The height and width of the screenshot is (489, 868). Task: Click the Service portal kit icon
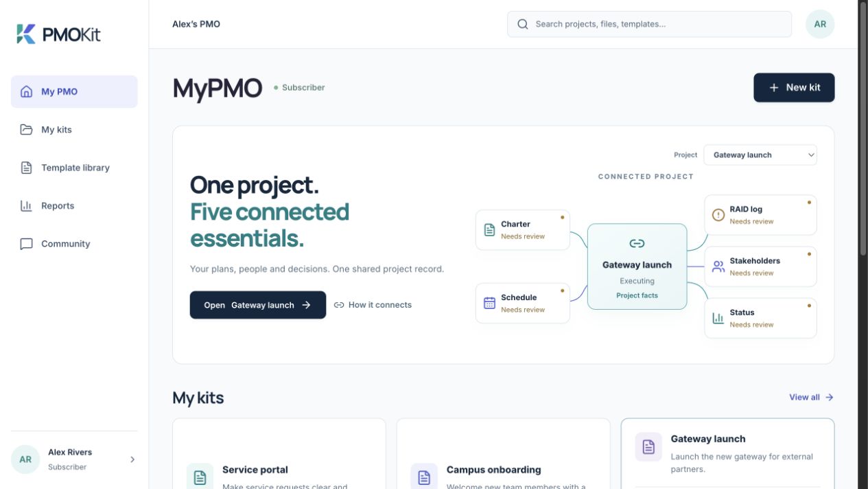[x=200, y=477]
